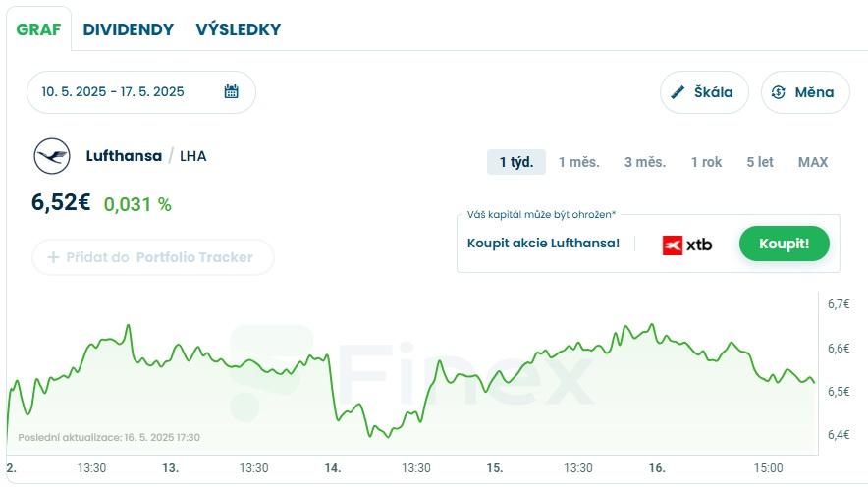Click the green Koupit! button

click(x=784, y=244)
